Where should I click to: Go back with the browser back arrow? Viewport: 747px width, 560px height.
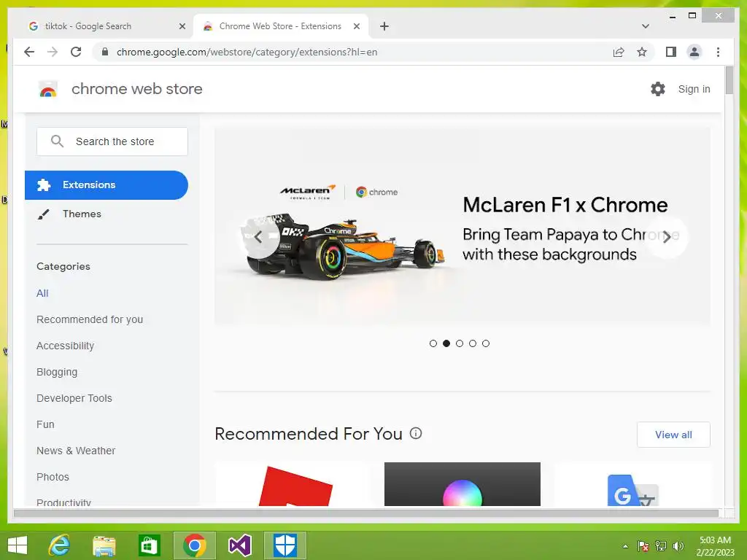(x=29, y=52)
